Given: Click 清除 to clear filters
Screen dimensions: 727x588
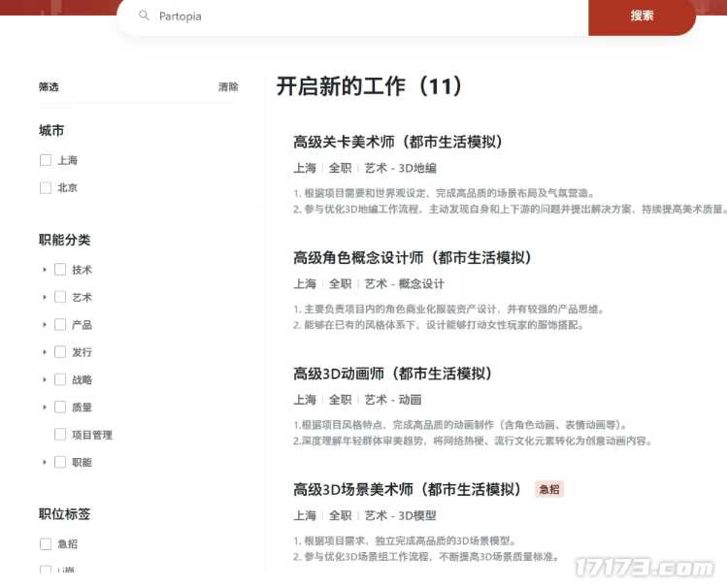Looking at the screenshot, I should 228,87.
